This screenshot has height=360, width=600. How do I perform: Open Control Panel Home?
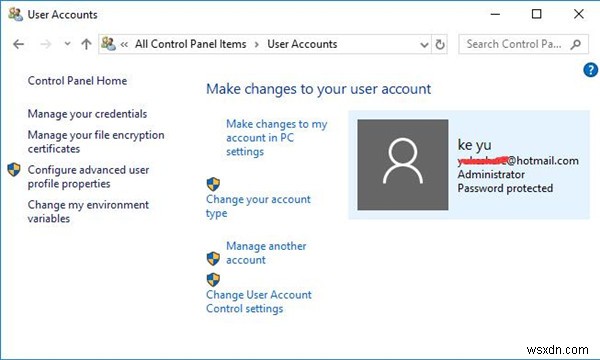click(77, 81)
